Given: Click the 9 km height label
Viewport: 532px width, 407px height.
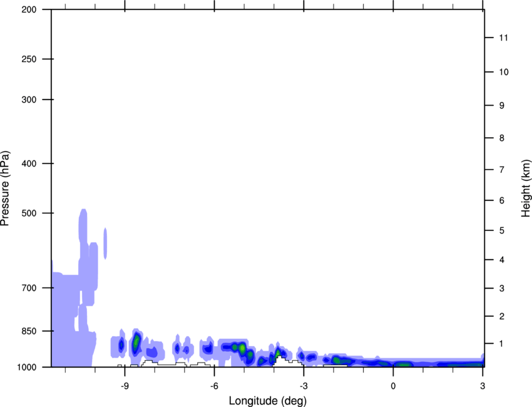Looking at the screenshot, I should 502,106.
